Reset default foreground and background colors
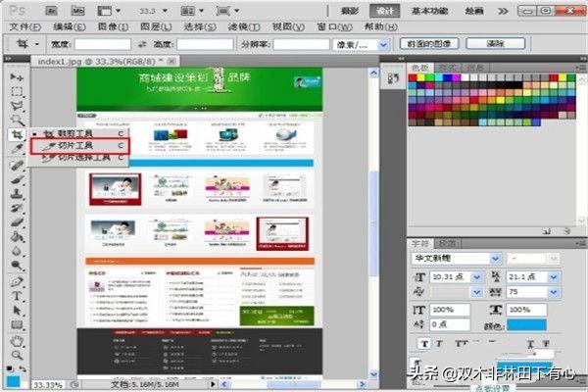Image resolution: width=588 pixels, height=392 pixels. click(10, 368)
